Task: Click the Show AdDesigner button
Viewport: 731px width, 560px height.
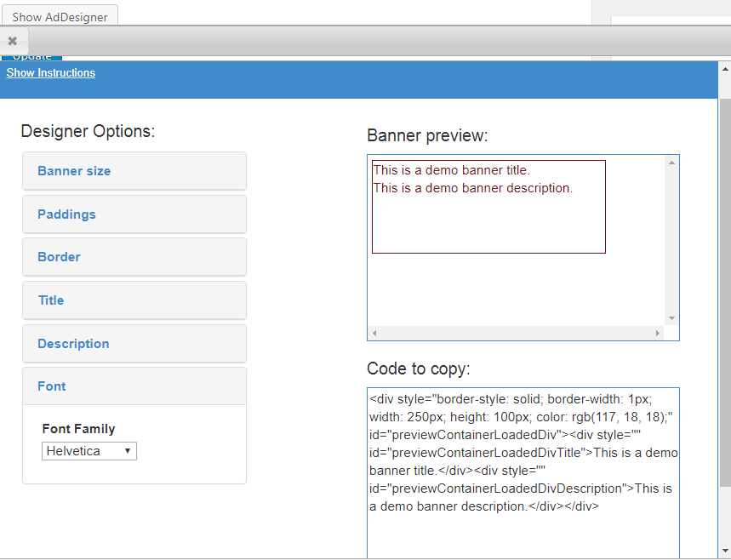Action: click(x=59, y=17)
